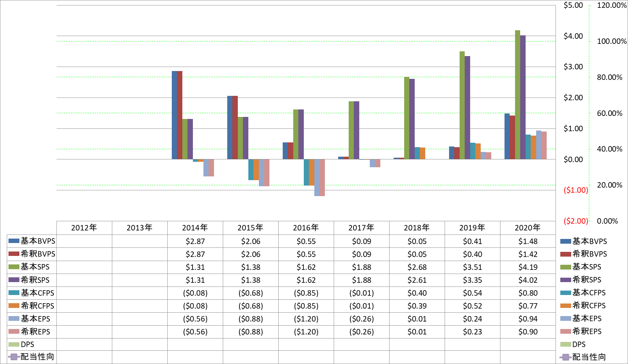Select the 2018年 基本CFPS value $0.40
Screen dimensions: 628x364
point(417,293)
